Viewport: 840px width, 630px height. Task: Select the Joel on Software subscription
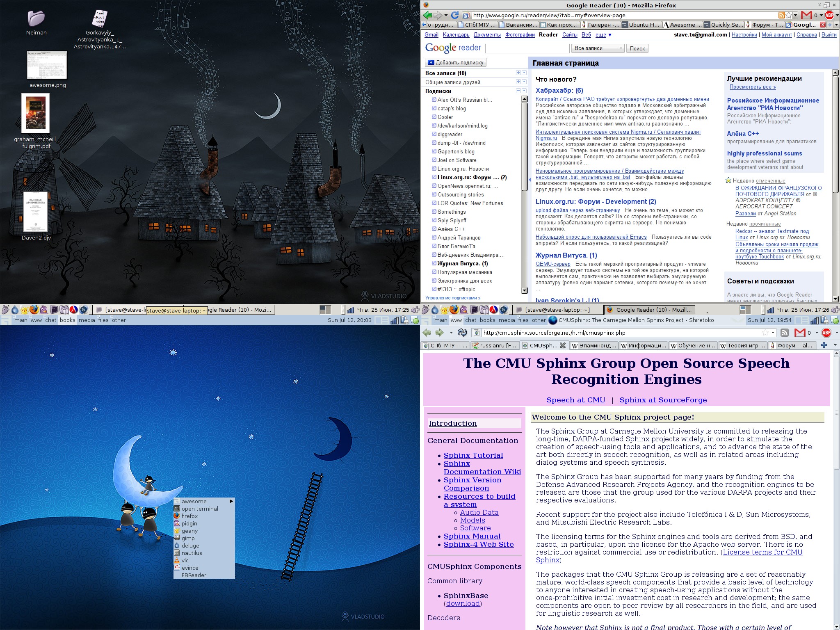click(x=457, y=160)
